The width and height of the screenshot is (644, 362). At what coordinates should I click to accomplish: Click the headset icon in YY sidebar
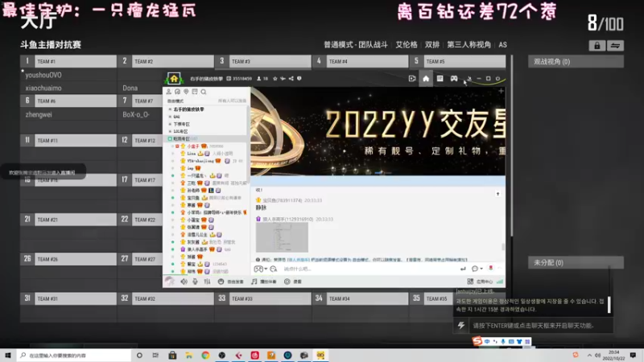pyautogui.click(x=177, y=92)
